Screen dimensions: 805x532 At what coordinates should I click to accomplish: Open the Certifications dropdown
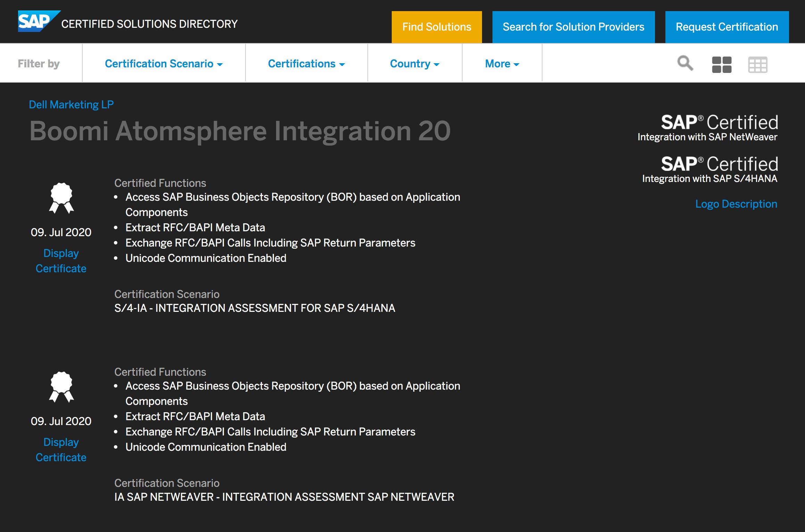[306, 64]
